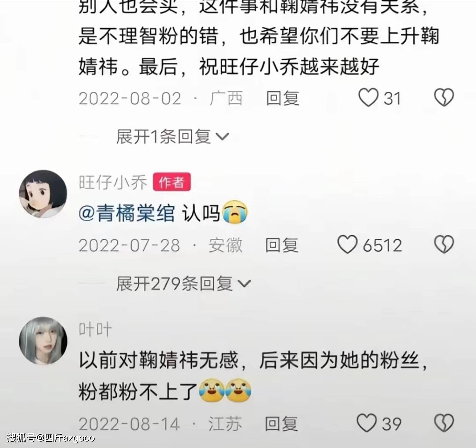The image size is (476, 448).
Task: Like 旺仔小乔's comment with 6512 likes
Action: (347, 245)
